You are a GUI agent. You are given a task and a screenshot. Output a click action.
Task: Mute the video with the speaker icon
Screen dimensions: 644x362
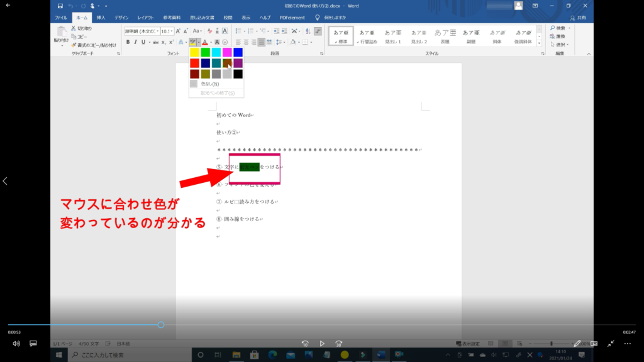point(16,344)
